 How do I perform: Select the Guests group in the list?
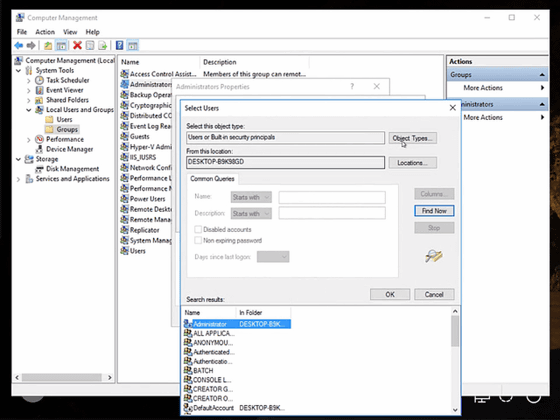[x=139, y=136]
